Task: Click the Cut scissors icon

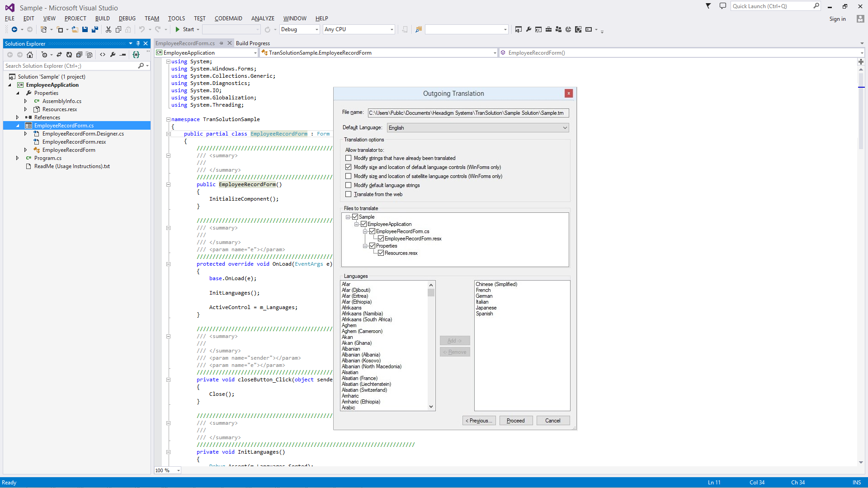Action: click(108, 29)
